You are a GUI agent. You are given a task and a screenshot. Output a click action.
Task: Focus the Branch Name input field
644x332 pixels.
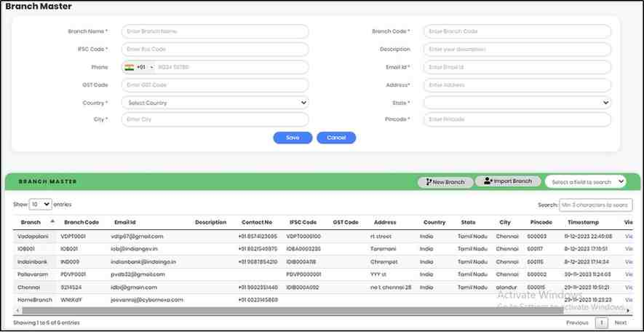[x=215, y=31]
